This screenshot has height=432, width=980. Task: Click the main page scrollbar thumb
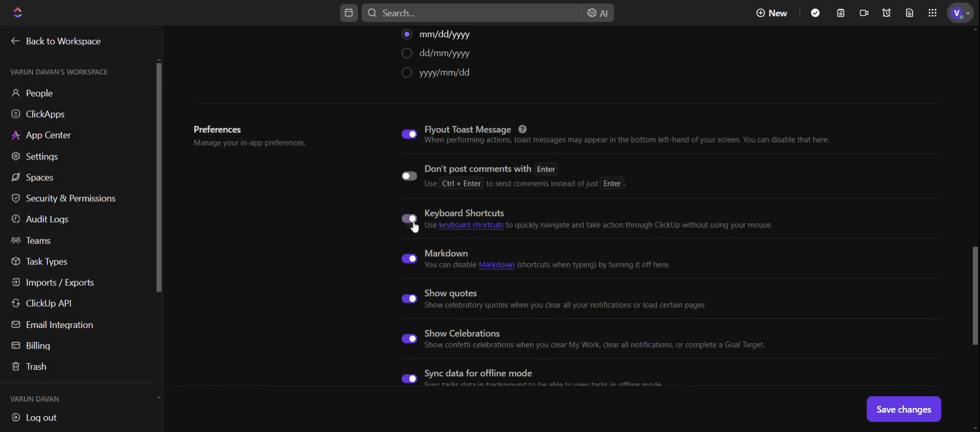[x=975, y=296]
